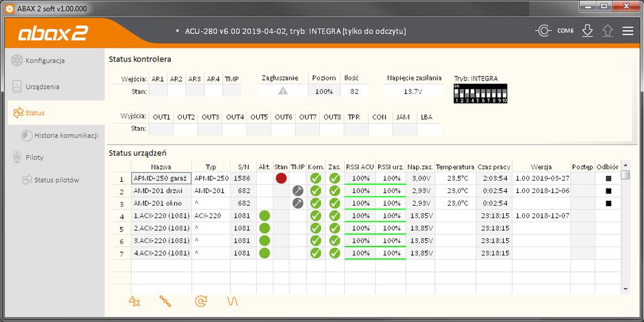Click the Temperatura column header
This screenshot has height=322, width=644.
point(455,167)
